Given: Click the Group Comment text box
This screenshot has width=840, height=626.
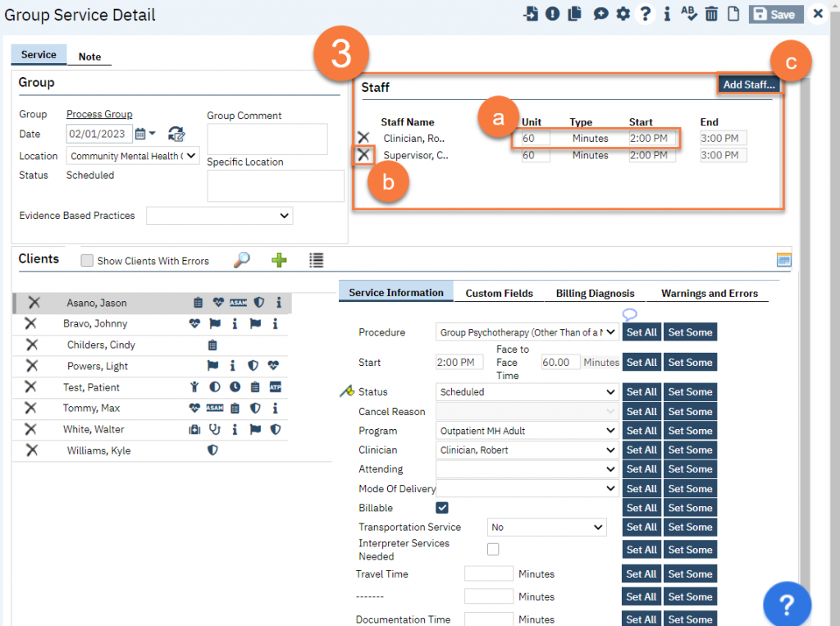Looking at the screenshot, I should pos(267,139).
